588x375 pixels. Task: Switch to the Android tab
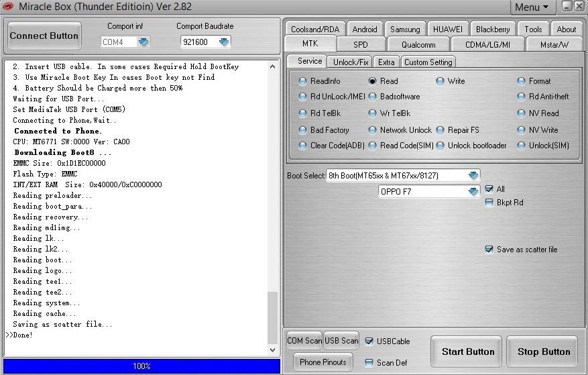pyautogui.click(x=365, y=29)
